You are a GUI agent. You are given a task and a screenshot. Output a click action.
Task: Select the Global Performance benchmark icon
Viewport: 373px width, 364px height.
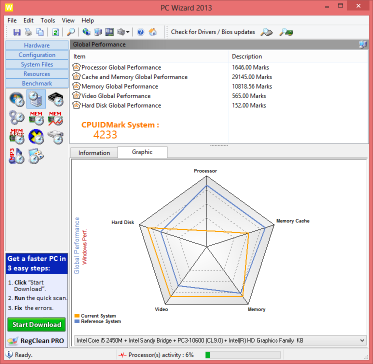pos(36,99)
